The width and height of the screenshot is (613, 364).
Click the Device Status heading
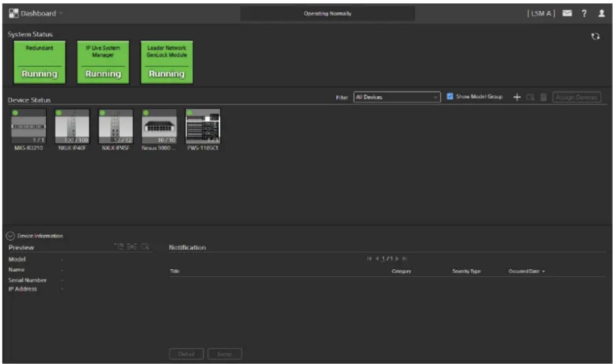(29, 100)
